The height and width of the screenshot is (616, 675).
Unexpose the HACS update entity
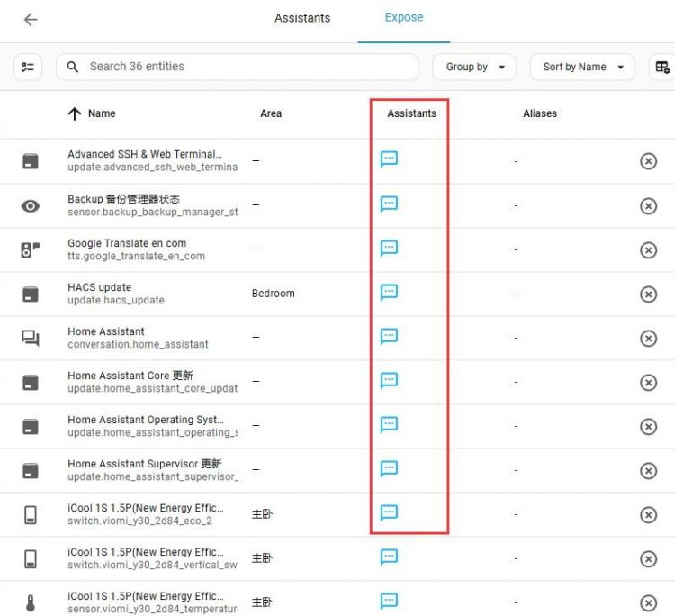pyautogui.click(x=648, y=294)
